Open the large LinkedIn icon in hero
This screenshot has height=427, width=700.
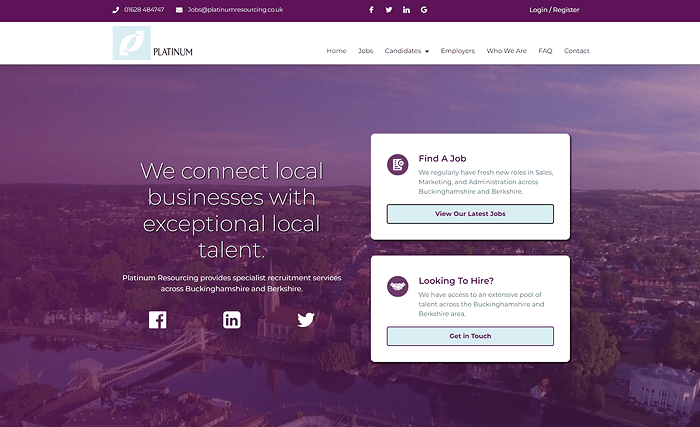232,320
